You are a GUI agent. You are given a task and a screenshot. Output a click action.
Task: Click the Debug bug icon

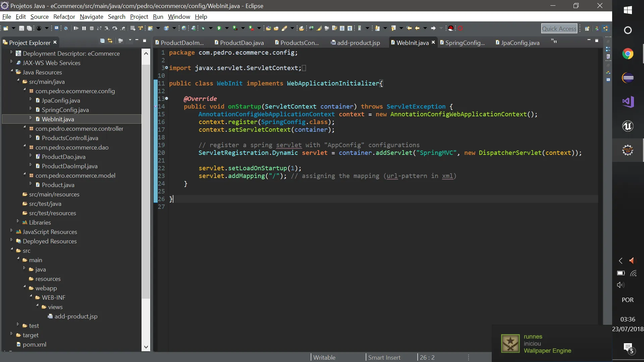[203, 28]
